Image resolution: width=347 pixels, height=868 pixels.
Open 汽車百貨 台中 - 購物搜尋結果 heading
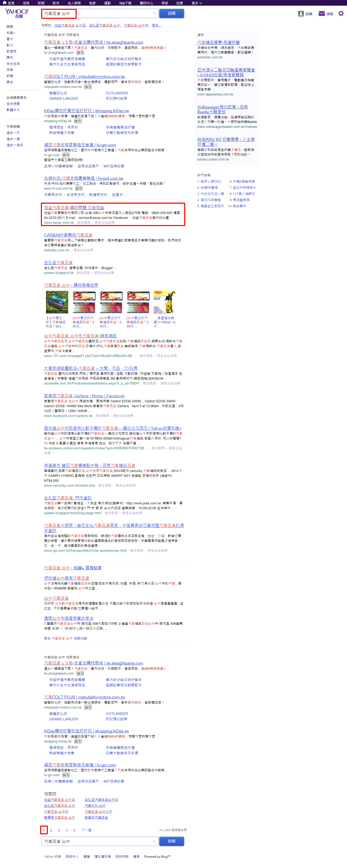tap(71, 285)
